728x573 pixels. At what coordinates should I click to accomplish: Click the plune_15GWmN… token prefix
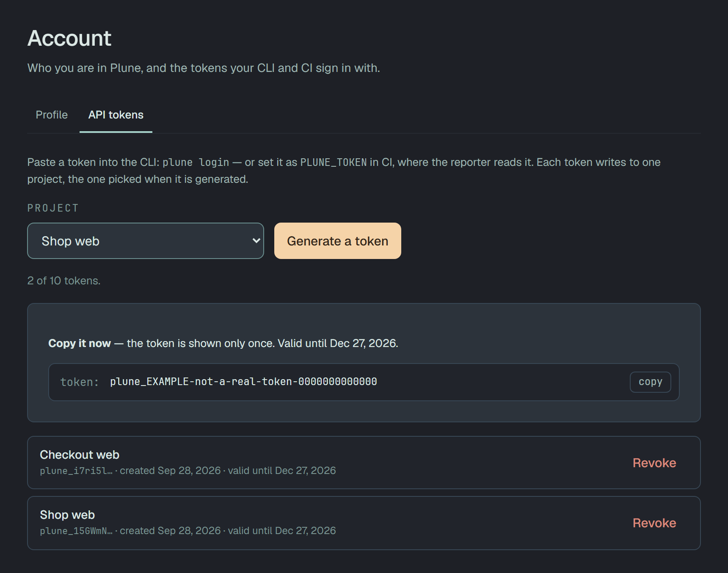76,531
